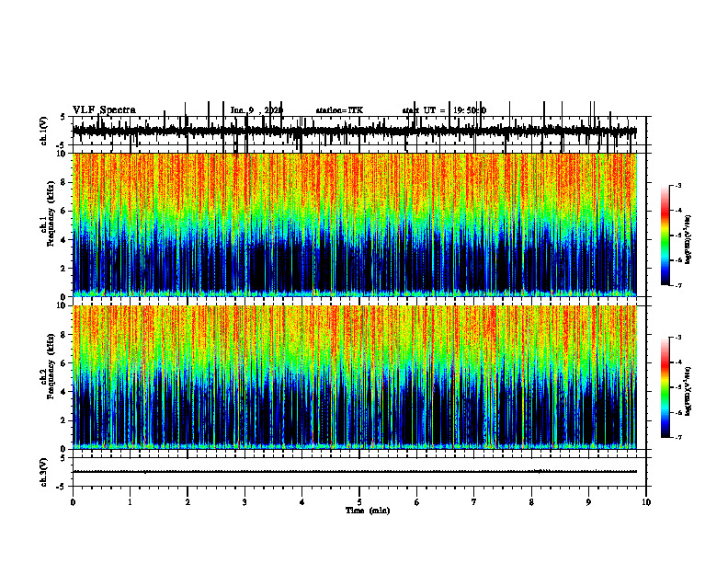The image size is (728, 563).
Task: Click the "6" frequency tick of ch.2 spectrogram
Action: [64, 363]
